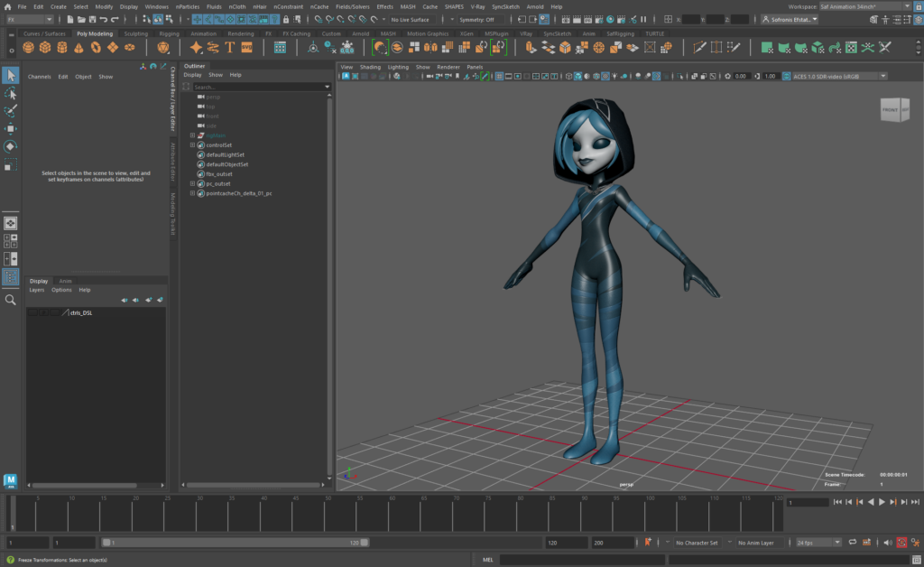924x567 pixels.
Task: Click the Outliner vertical scrollbar
Action: [328, 286]
